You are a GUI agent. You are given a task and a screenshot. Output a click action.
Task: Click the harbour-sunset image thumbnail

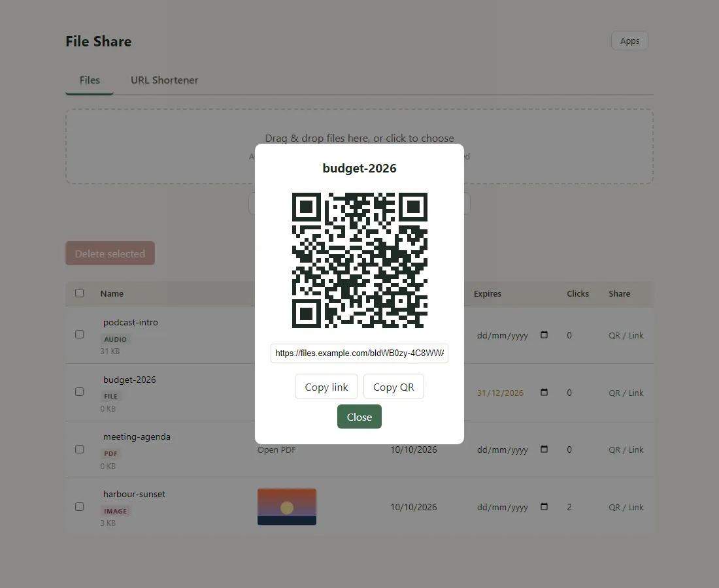pos(286,507)
